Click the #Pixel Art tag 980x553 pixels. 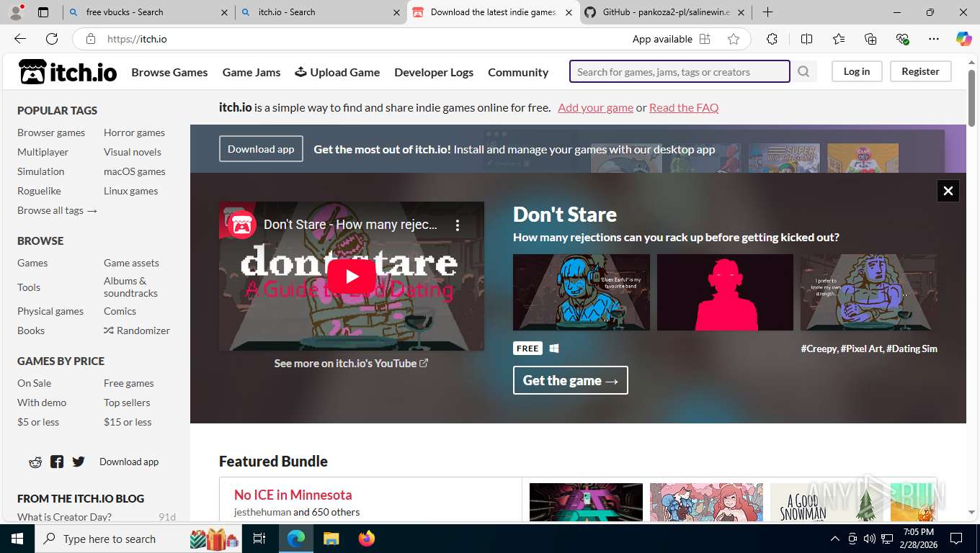[x=862, y=349]
